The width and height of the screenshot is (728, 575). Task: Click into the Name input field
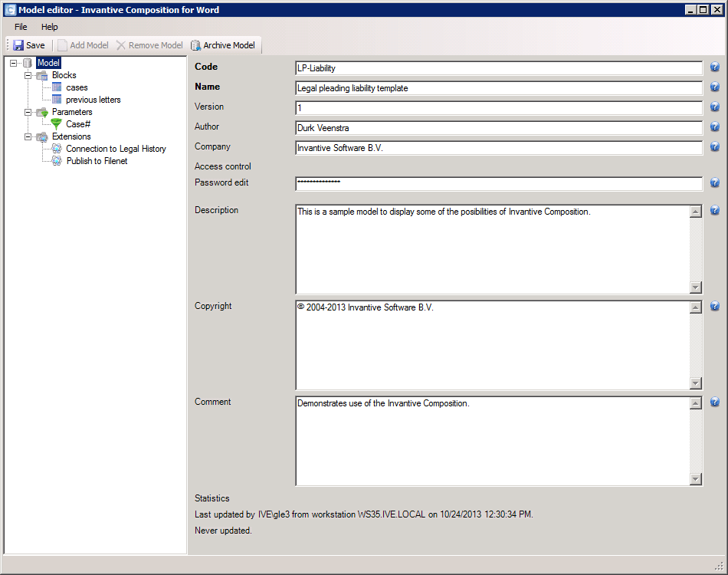[499, 88]
